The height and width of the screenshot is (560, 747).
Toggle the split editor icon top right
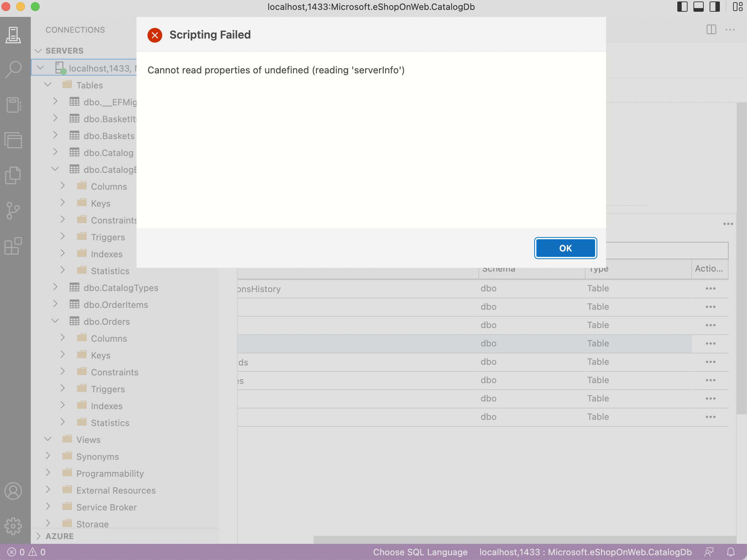pos(711,30)
